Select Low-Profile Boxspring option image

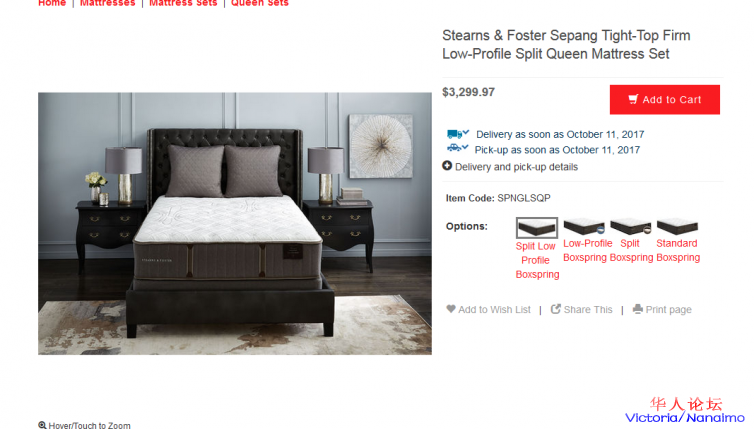[584, 226]
